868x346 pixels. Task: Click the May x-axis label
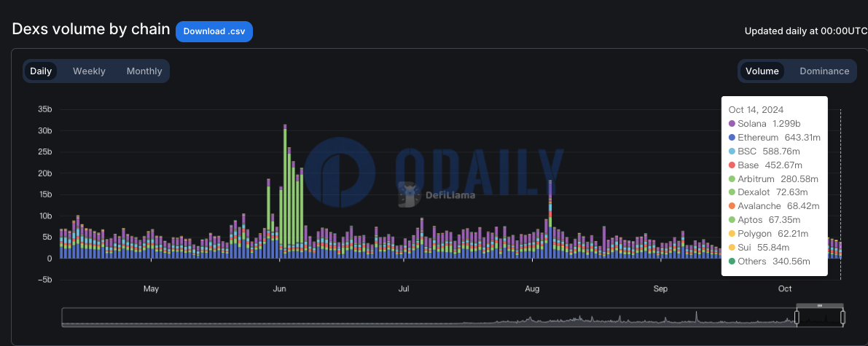click(151, 289)
